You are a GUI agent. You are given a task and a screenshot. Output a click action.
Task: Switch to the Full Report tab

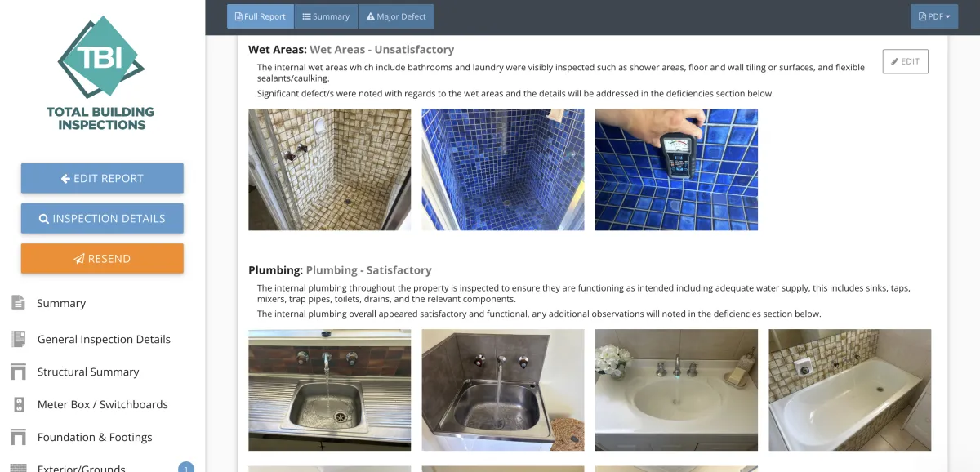[261, 16]
